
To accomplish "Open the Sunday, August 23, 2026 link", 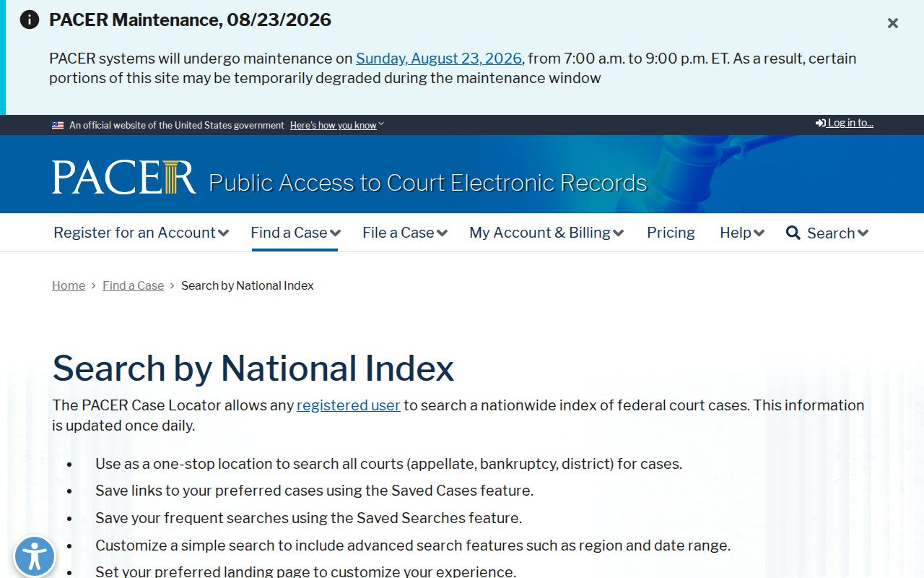I will pyautogui.click(x=439, y=59).
